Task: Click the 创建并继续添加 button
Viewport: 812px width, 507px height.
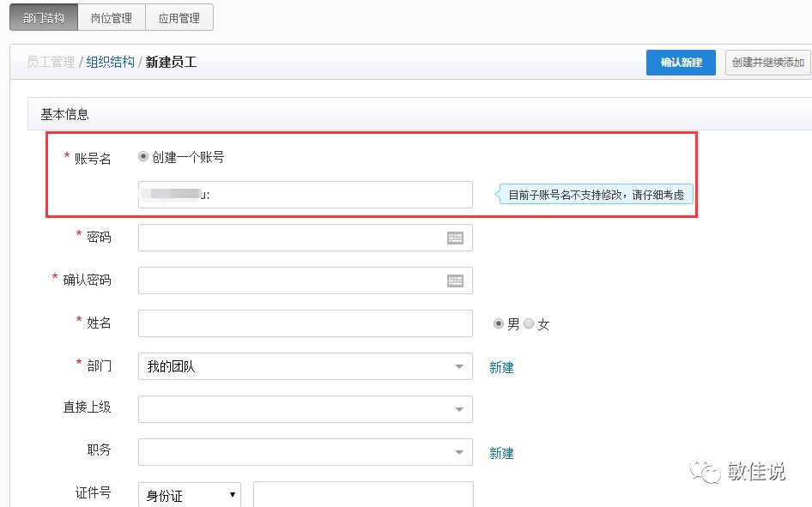Action: pyautogui.click(x=768, y=63)
